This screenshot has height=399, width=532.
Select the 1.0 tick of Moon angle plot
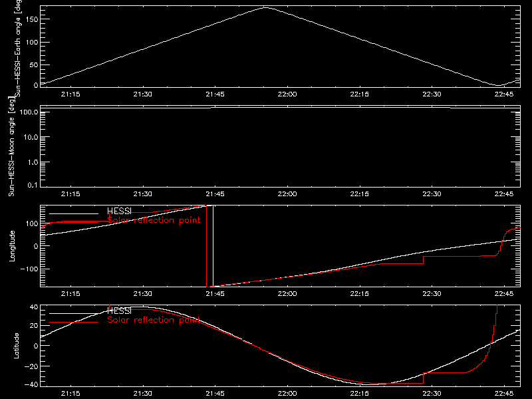point(33,162)
